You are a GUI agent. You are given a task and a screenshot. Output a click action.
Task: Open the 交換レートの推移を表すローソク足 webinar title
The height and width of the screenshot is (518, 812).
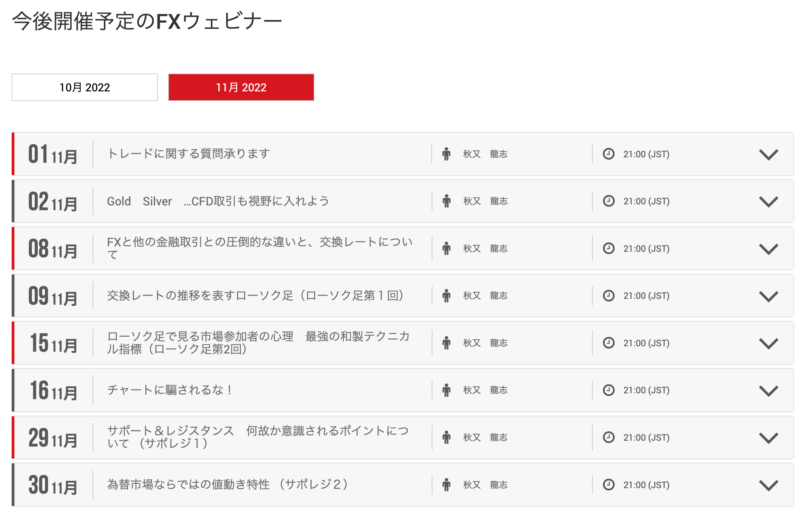255,295
